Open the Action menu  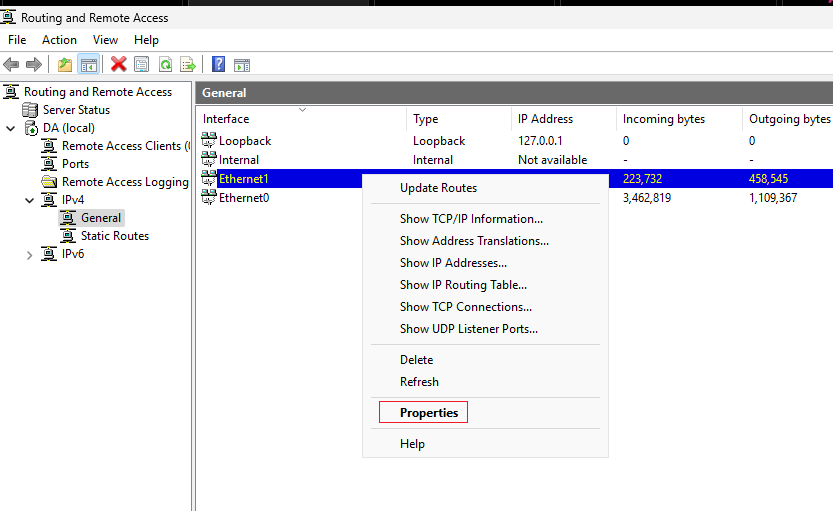(x=60, y=40)
